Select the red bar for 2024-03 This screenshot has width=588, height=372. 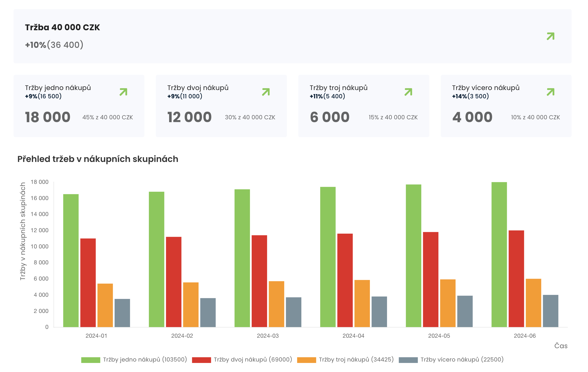pos(259,281)
